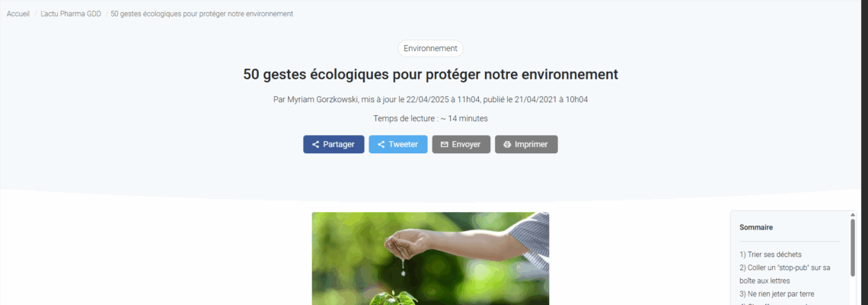Click the envelope icon on the Envoyer button
Image resolution: width=868 pixels, height=305 pixels.
tap(444, 144)
